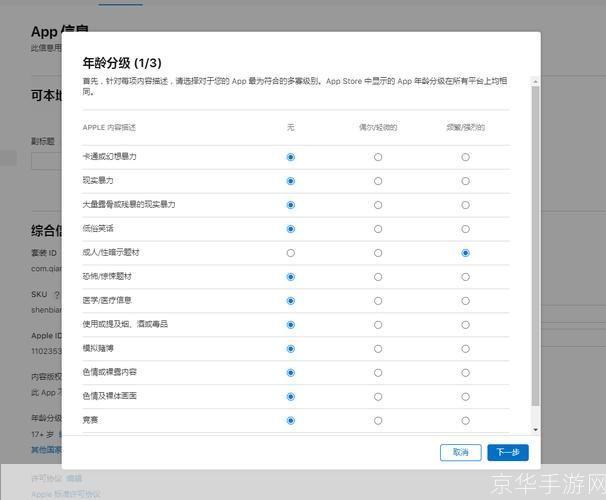
Task: Set 大量露骨或残暴的现实暴力 to 偶尔/轻微的
Action: [x=378, y=205]
